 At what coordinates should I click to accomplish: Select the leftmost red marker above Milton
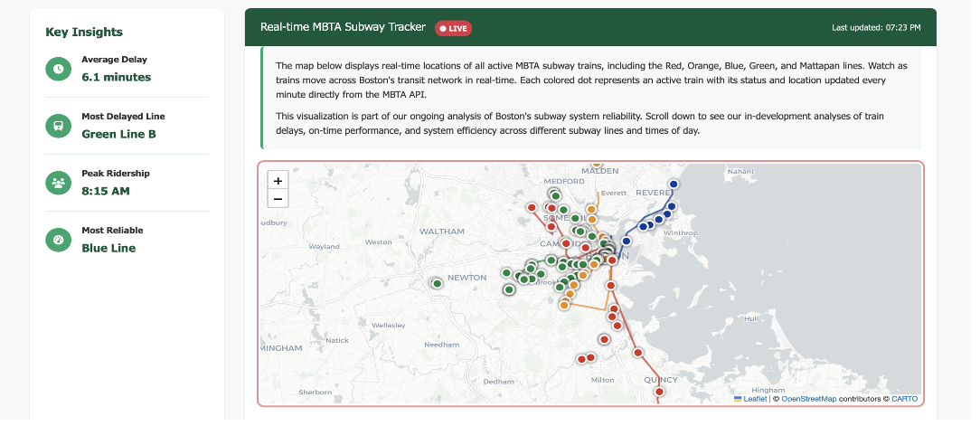click(x=581, y=359)
